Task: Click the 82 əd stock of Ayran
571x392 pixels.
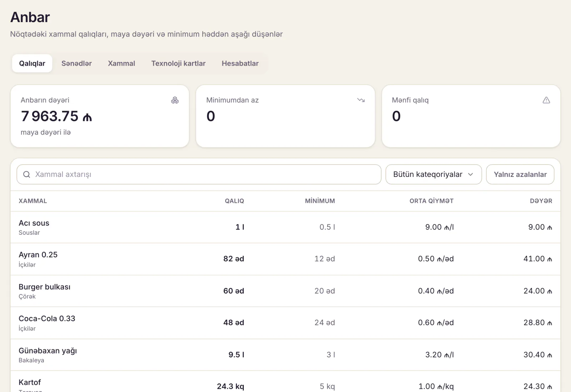Action: [234, 259]
